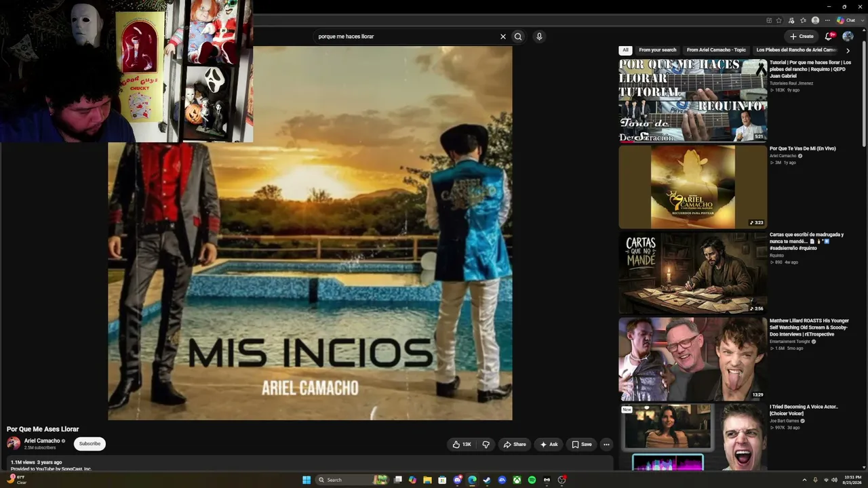Open Edge media control icon
Image resolution: width=868 pixels, height=488 pixels.
pyautogui.click(x=791, y=20)
